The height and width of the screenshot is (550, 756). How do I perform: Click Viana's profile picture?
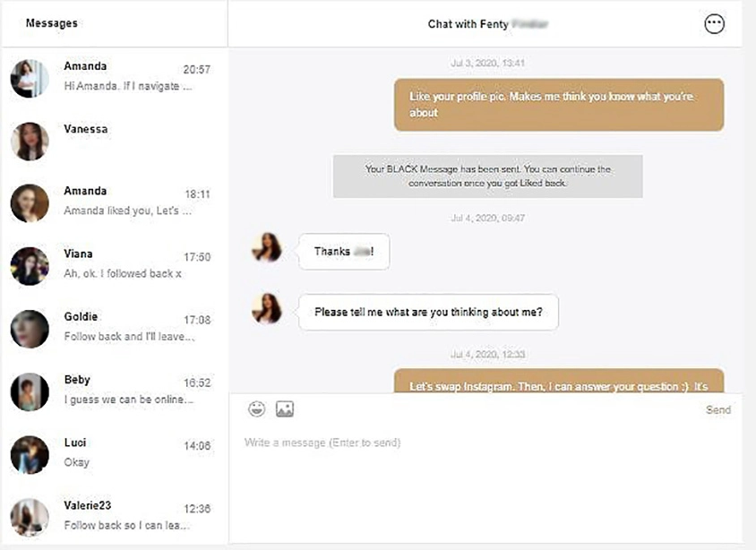click(30, 266)
